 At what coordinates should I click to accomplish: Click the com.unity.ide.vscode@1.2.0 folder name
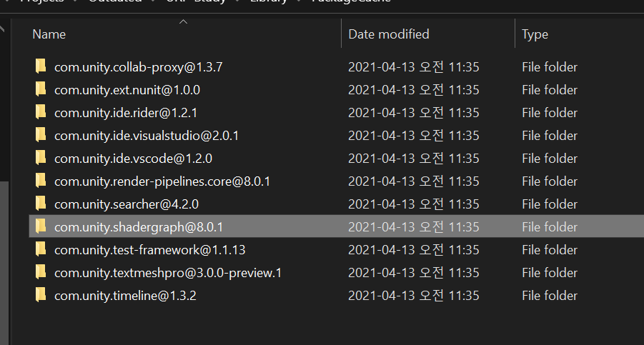point(133,159)
